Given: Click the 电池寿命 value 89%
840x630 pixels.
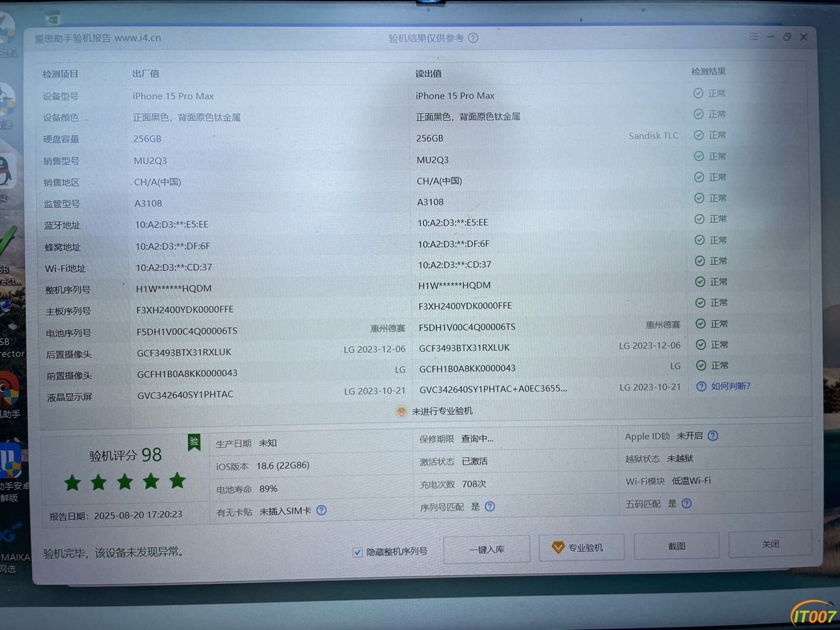Looking at the screenshot, I should click(x=268, y=489).
